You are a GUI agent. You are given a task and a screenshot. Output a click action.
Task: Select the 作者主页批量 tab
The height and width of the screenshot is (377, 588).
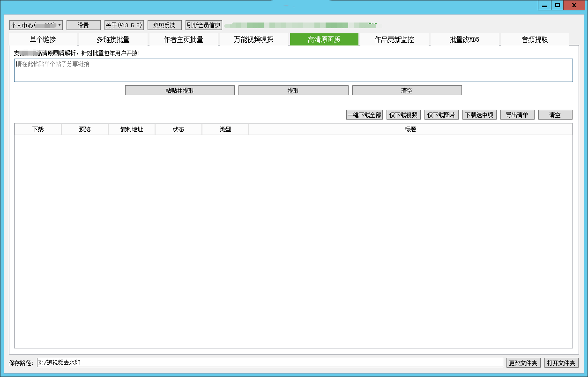click(x=183, y=40)
